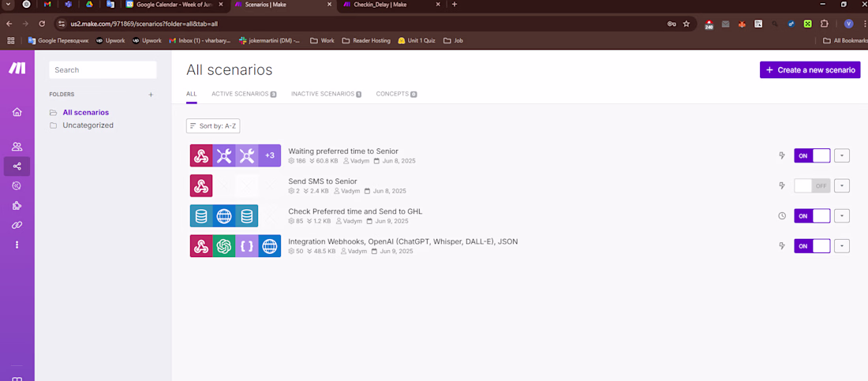Image resolution: width=868 pixels, height=381 pixels.
Task: Open a new browser tab with plus
Action: click(x=455, y=5)
